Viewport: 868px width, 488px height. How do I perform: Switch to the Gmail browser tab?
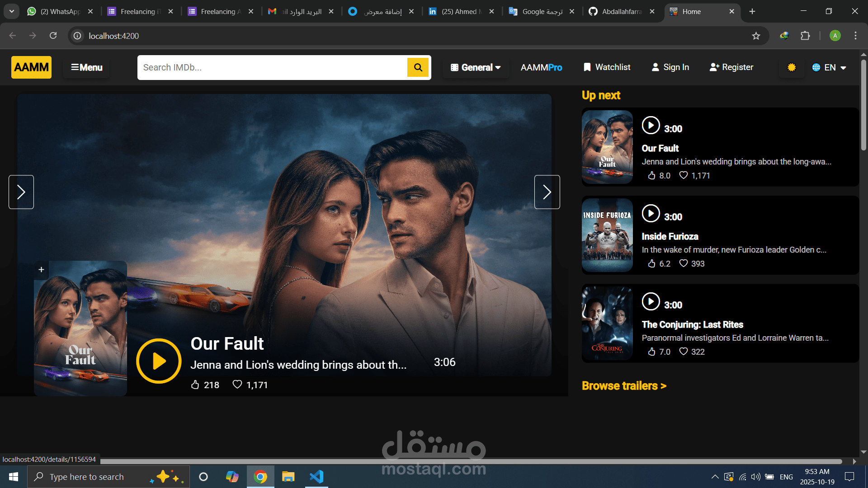click(301, 11)
